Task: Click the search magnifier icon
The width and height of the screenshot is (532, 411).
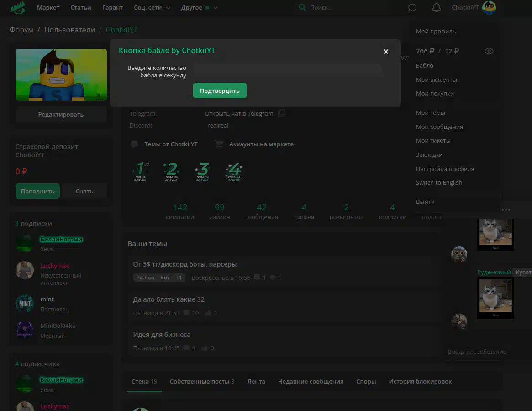Action: click(302, 8)
